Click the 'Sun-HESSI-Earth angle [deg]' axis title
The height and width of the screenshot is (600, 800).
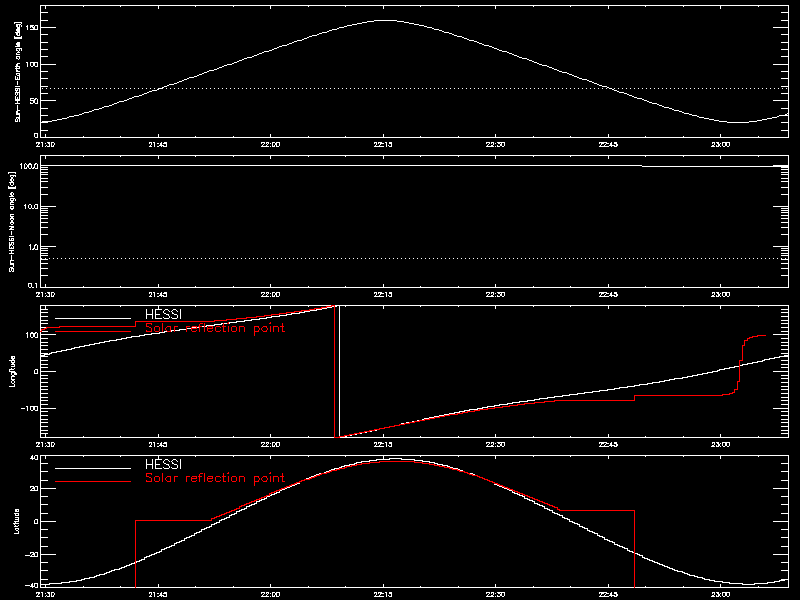[17, 71]
